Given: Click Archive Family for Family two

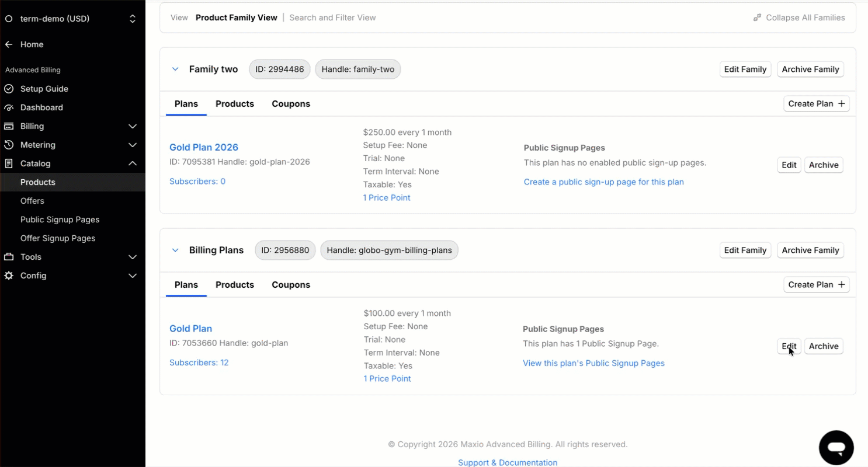Looking at the screenshot, I should pyautogui.click(x=810, y=69).
